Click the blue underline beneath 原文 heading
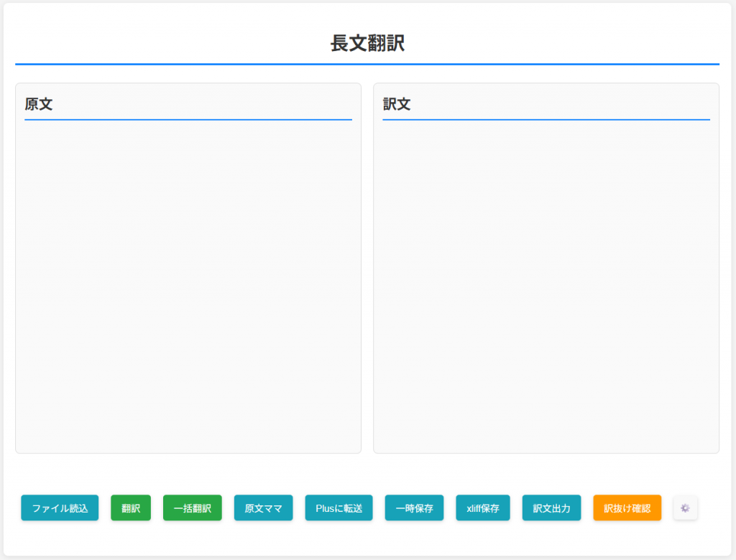The image size is (736, 560). pyautogui.click(x=188, y=119)
